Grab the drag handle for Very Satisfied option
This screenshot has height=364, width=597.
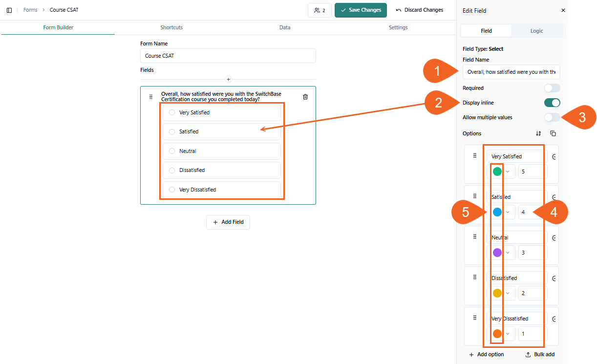[474, 156]
